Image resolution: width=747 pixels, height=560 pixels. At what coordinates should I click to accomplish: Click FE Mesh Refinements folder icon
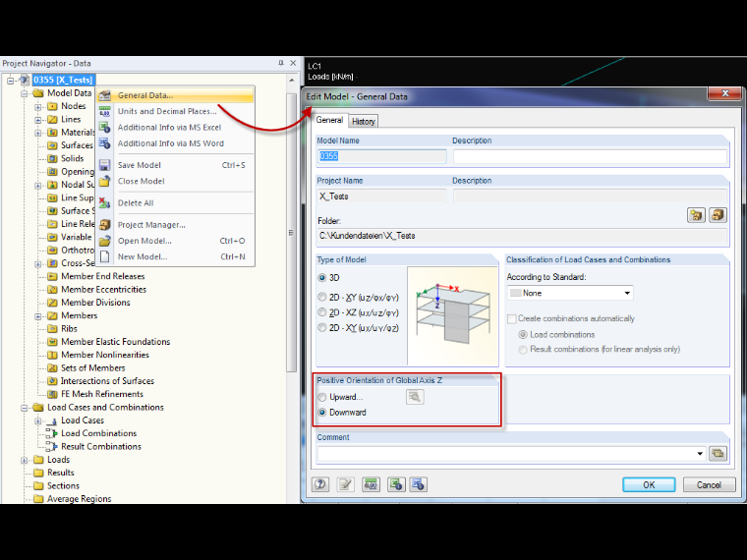52,394
